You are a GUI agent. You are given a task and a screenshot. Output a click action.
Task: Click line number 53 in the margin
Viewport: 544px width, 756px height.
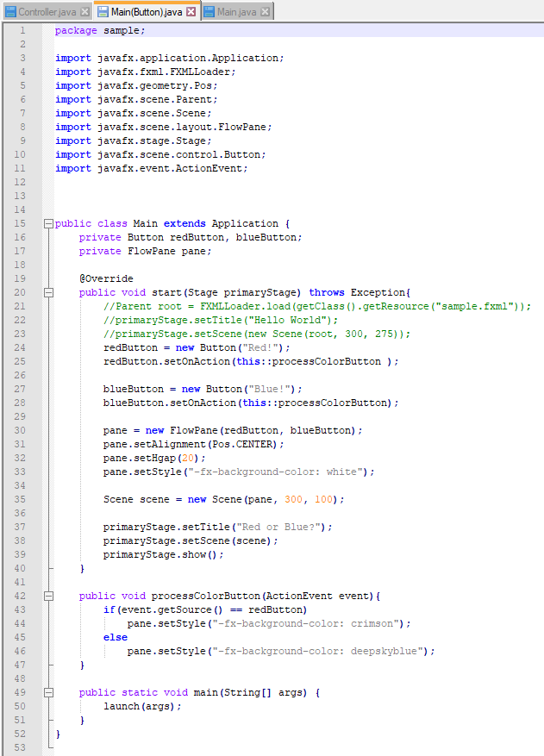point(20,747)
